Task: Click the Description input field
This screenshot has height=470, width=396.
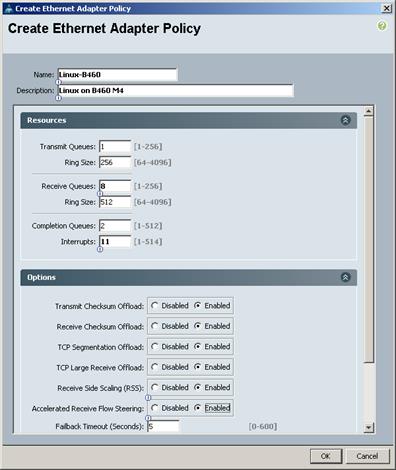Action: (x=176, y=90)
